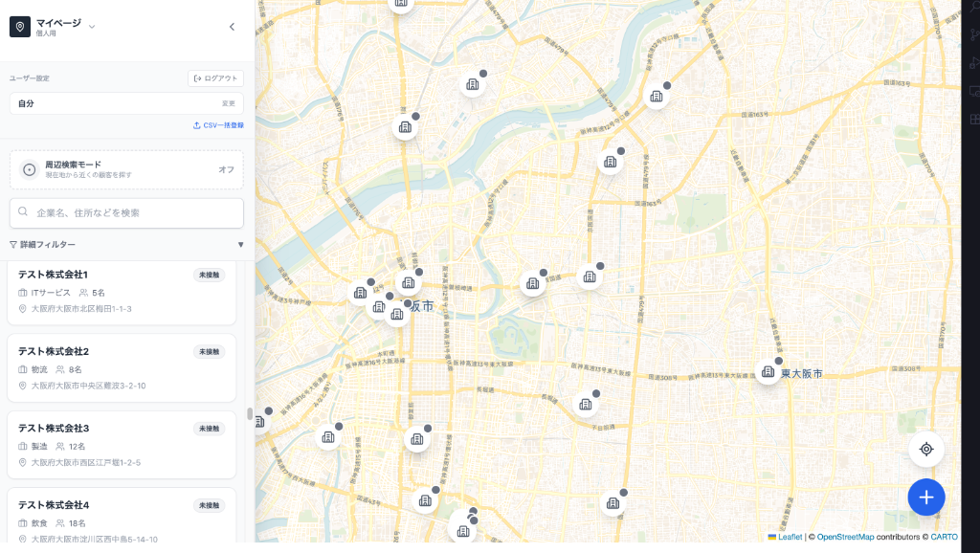The height and width of the screenshot is (553, 980).
Task: Open the CSV一括登録 upload link
Action: [217, 124]
